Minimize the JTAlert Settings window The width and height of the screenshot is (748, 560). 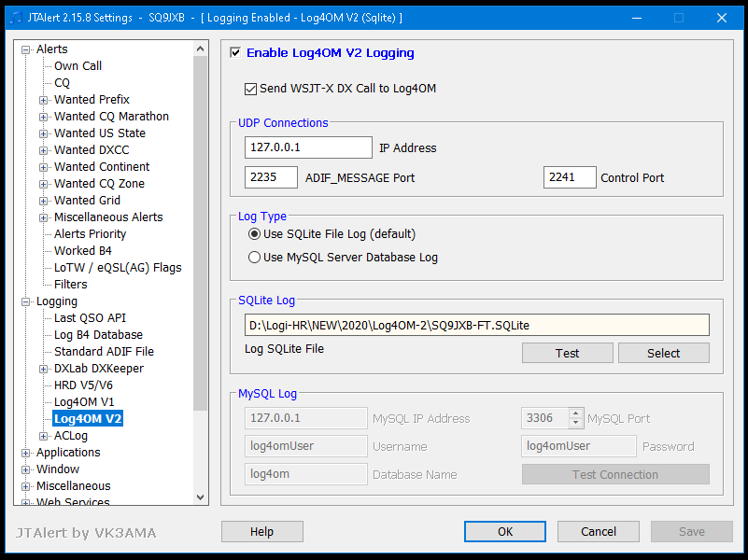pyautogui.click(x=636, y=18)
